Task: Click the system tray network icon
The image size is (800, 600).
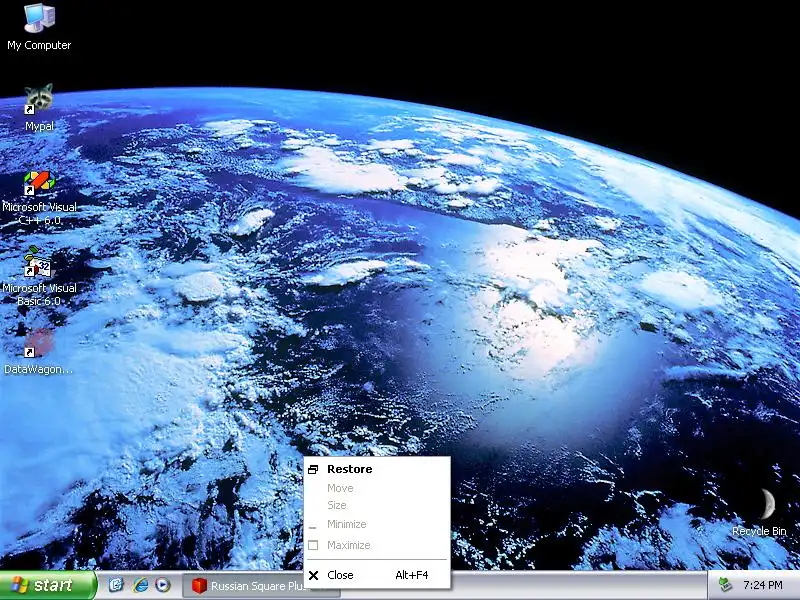Action: click(x=725, y=585)
